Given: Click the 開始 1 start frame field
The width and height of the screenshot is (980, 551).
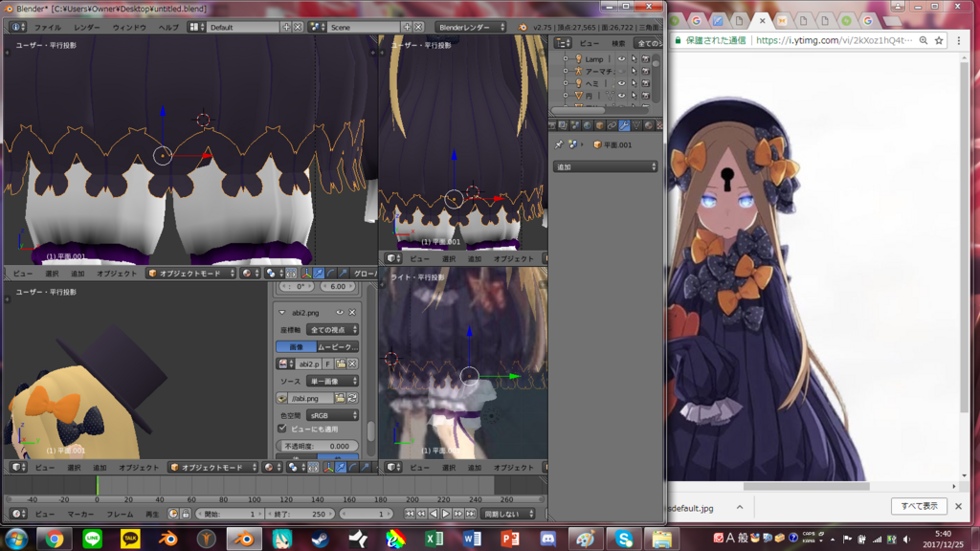Looking at the screenshot, I should pyautogui.click(x=230, y=514).
